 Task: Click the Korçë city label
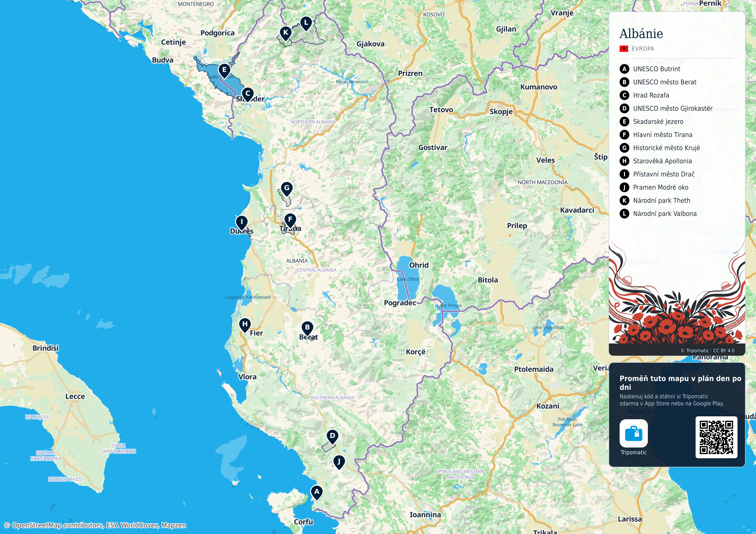click(x=416, y=352)
